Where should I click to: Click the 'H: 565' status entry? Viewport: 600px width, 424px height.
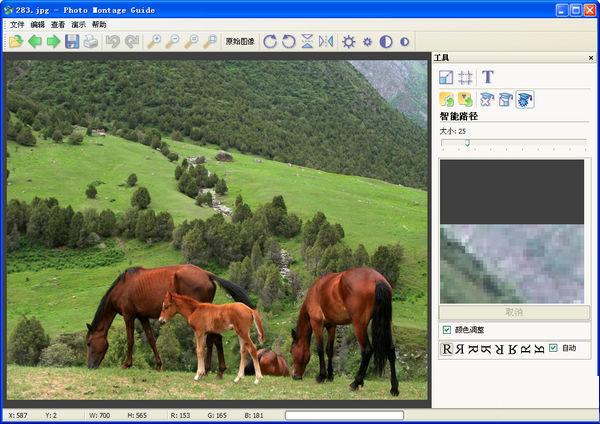pyautogui.click(x=137, y=415)
